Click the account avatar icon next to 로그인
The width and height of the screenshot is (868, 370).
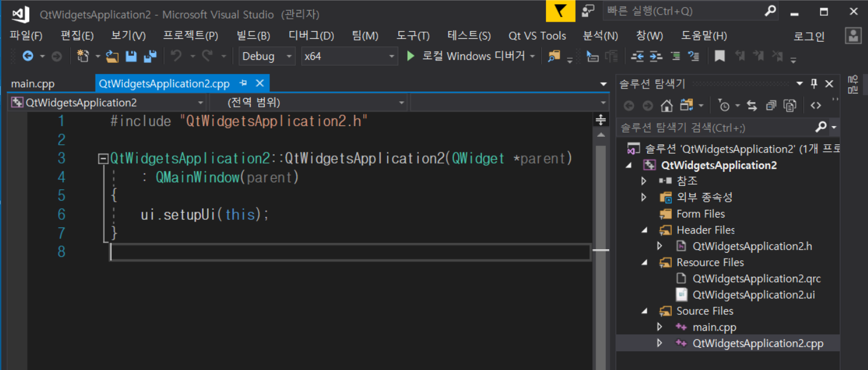tap(853, 36)
